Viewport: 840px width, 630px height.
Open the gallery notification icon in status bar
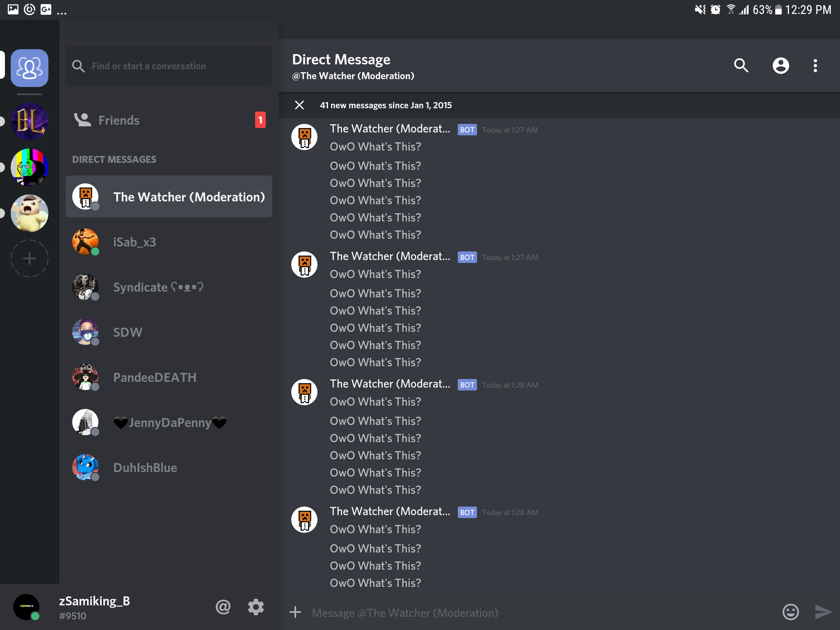coord(13,9)
